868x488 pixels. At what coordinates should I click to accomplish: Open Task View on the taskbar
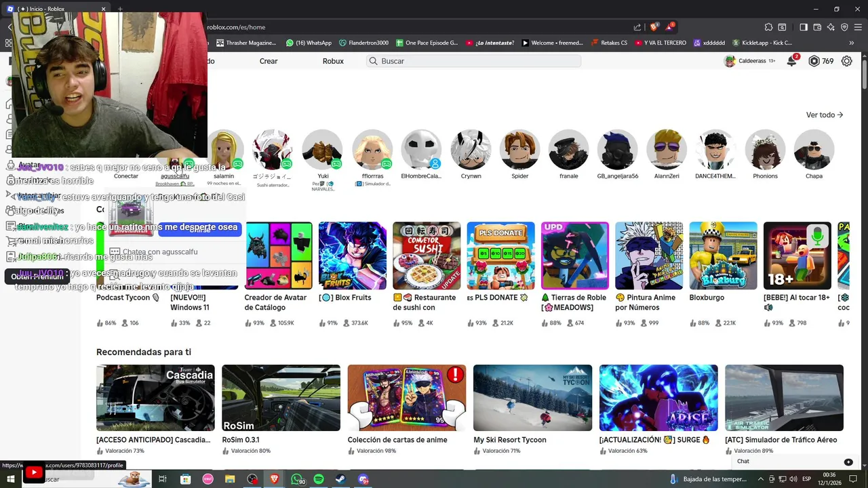point(163,479)
